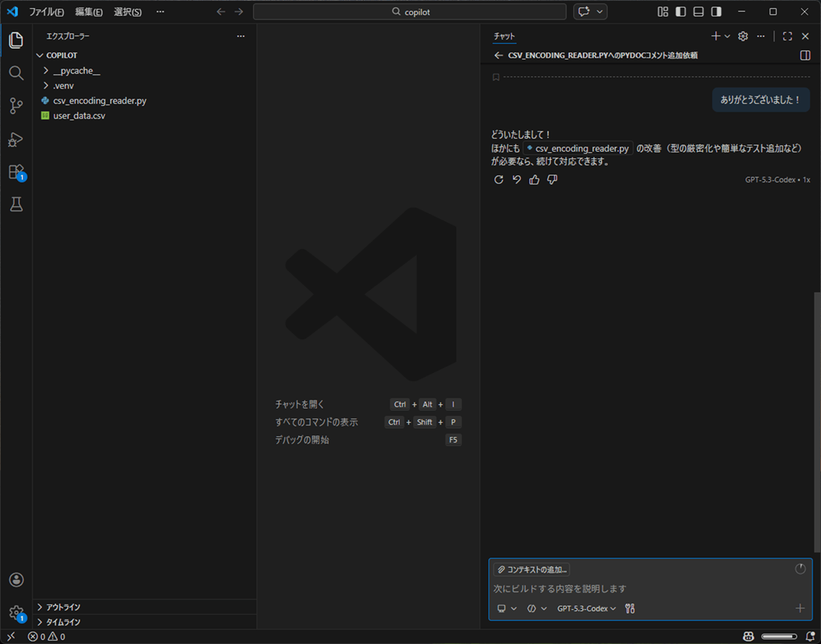Open the Testing flask icon view

[16, 204]
